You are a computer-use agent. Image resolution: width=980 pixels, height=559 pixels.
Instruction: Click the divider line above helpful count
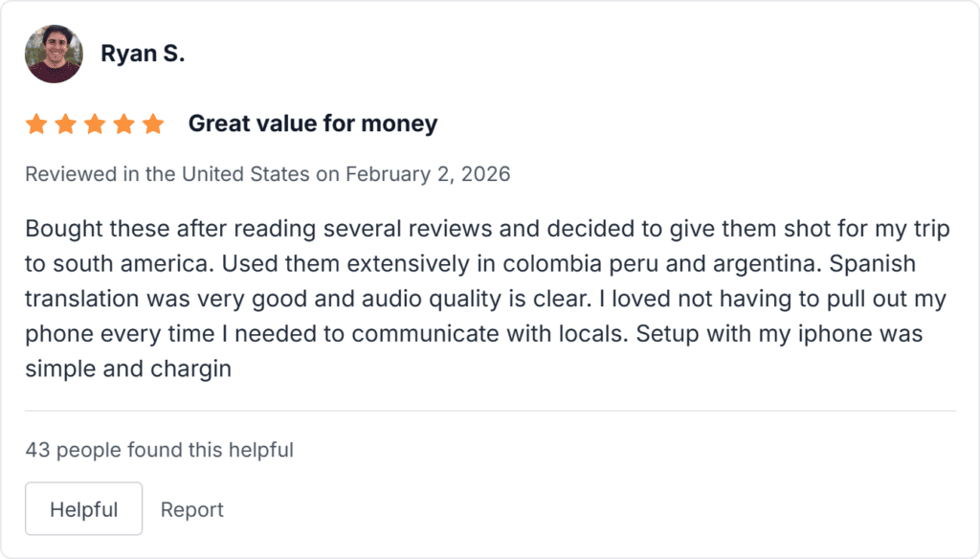[490, 412]
